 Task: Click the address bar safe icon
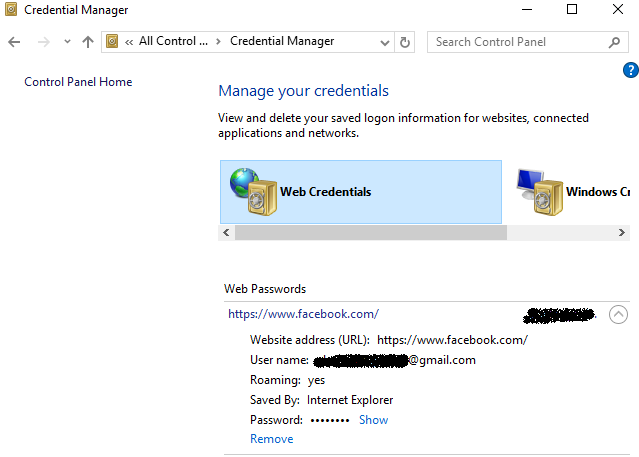coord(113,42)
